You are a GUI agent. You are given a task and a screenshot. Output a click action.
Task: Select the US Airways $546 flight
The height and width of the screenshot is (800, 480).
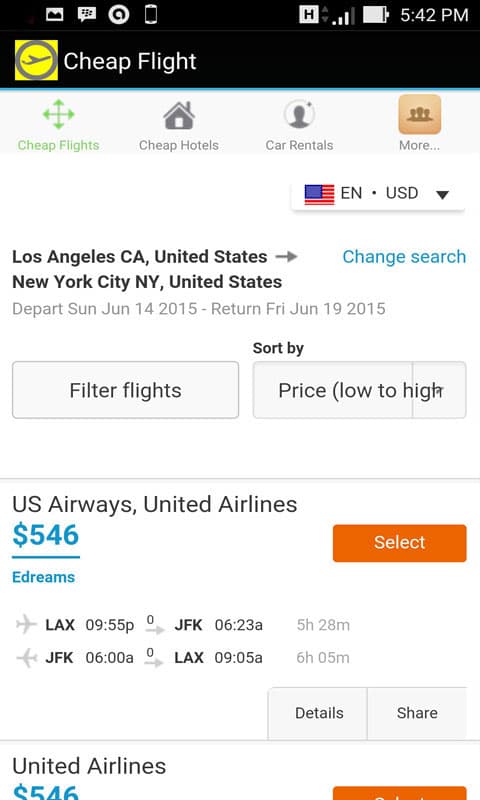point(399,543)
